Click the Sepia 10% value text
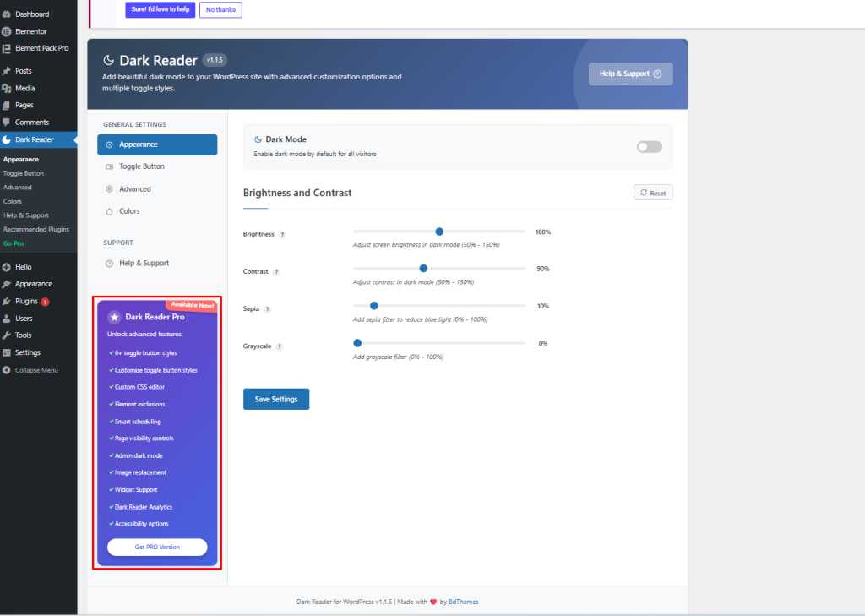 coord(543,307)
